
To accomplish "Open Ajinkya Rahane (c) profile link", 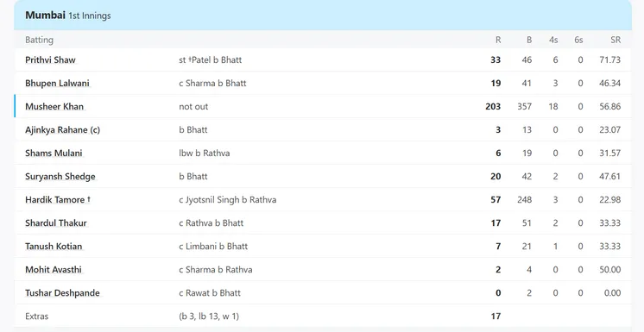I will click(62, 130).
